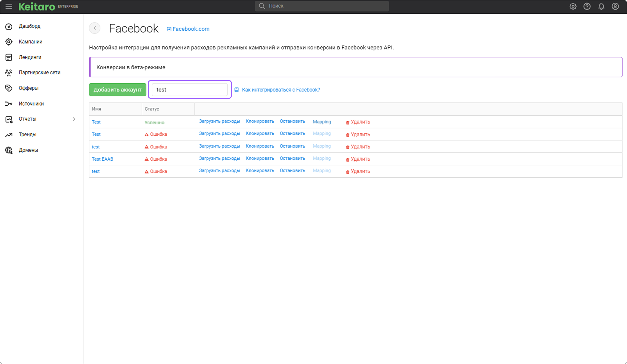627x364 pixels.
Task: Click the document icon before Facebook help link
Action: tap(237, 90)
